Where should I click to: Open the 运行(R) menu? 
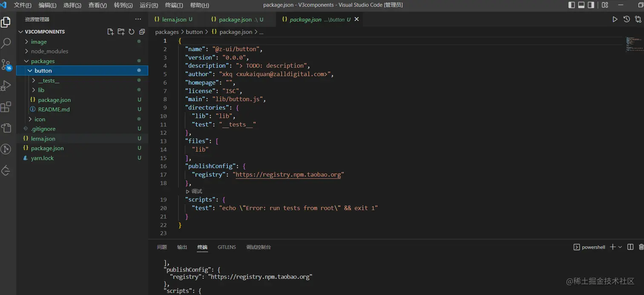point(149,5)
